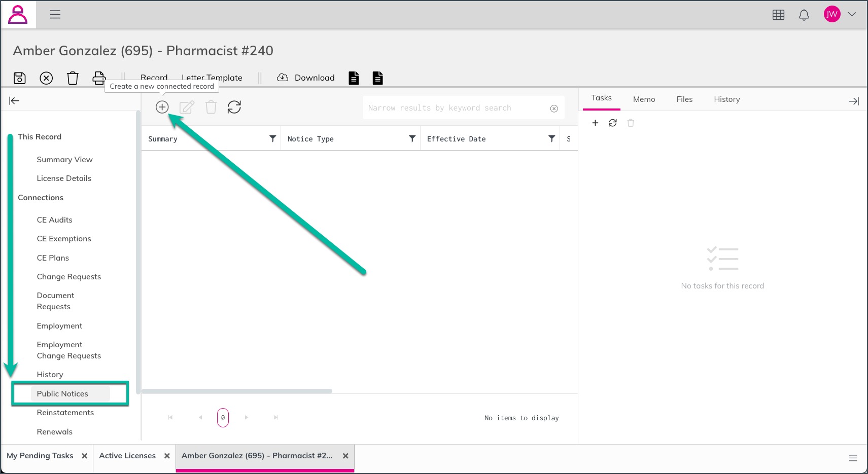Click the horizontal grid scrollbar
This screenshot has width=868, height=474.
coord(237,391)
